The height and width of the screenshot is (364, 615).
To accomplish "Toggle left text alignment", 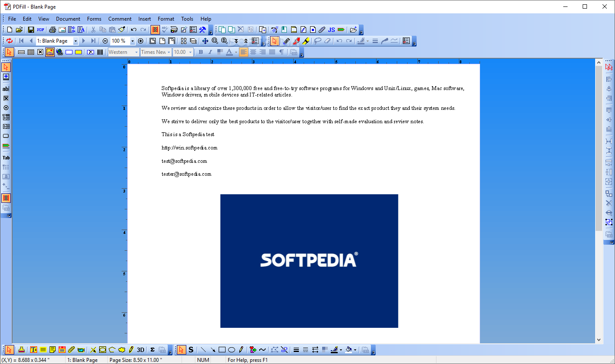I will (x=244, y=52).
